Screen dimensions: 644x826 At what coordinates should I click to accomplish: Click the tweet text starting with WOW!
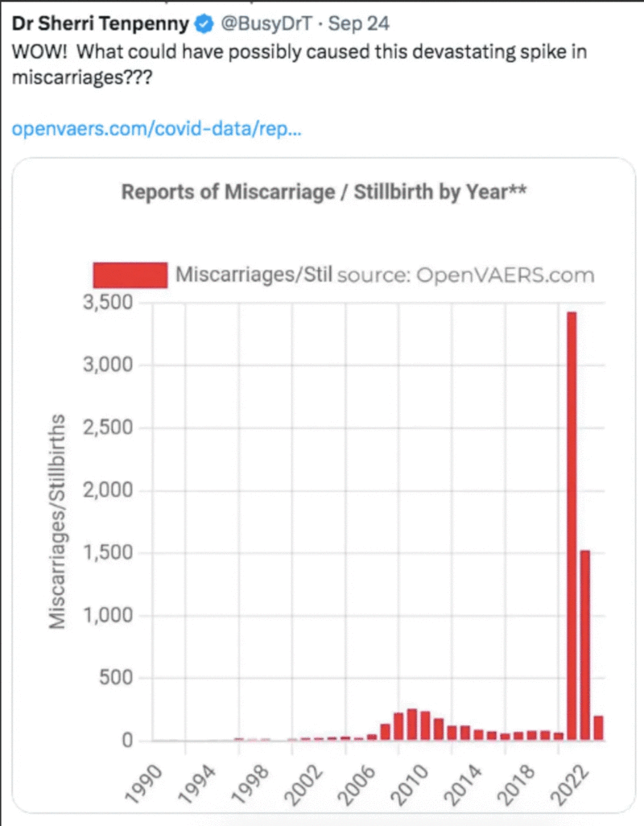click(x=299, y=64)
